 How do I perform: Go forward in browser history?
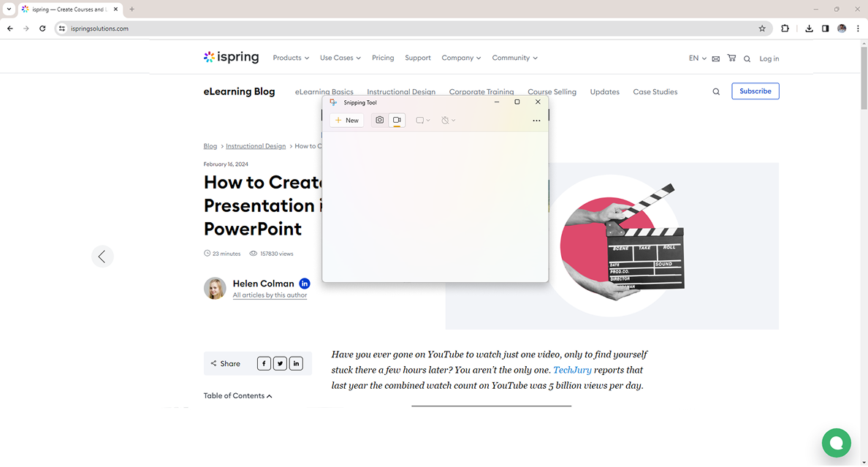click(26, 29)
